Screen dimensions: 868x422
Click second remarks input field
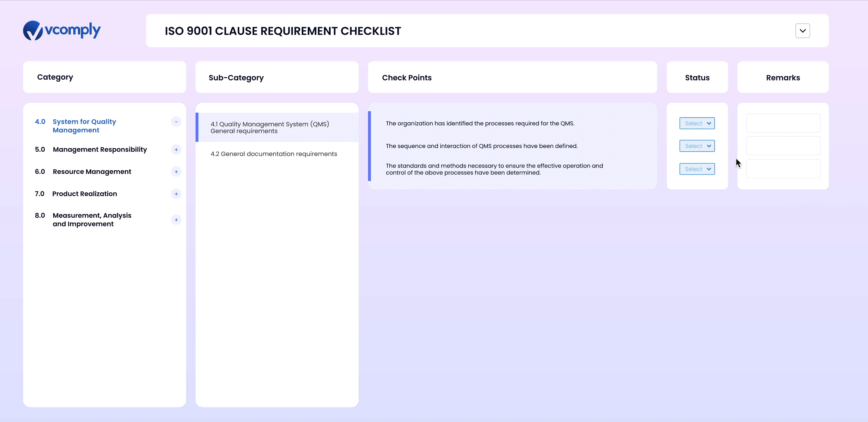click(x=783, y=146)
